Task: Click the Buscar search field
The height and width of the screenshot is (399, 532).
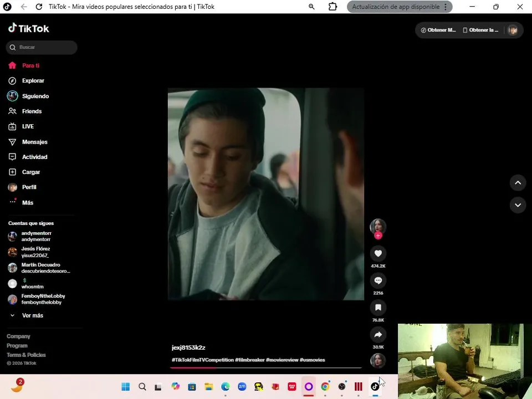Action: click(x=42, y=48)
